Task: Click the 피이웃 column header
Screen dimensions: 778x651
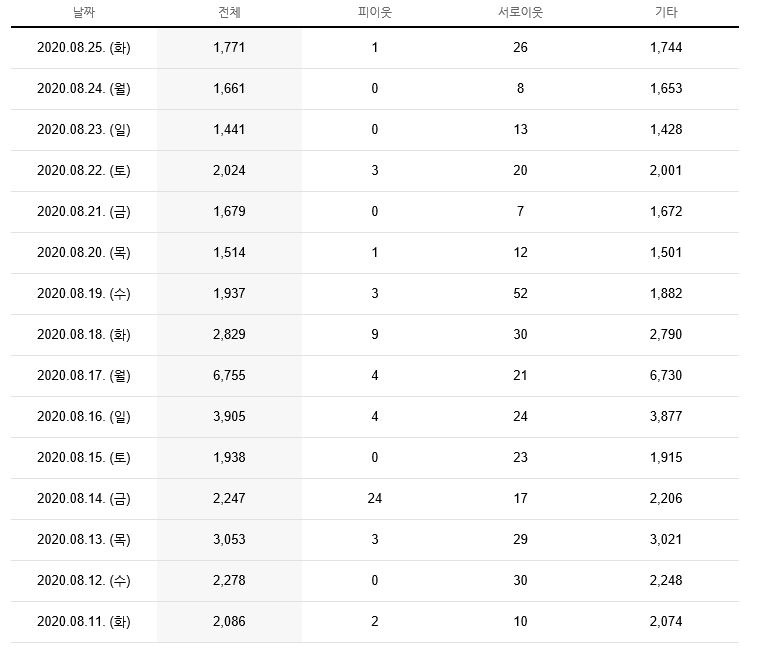Action: 375,12
